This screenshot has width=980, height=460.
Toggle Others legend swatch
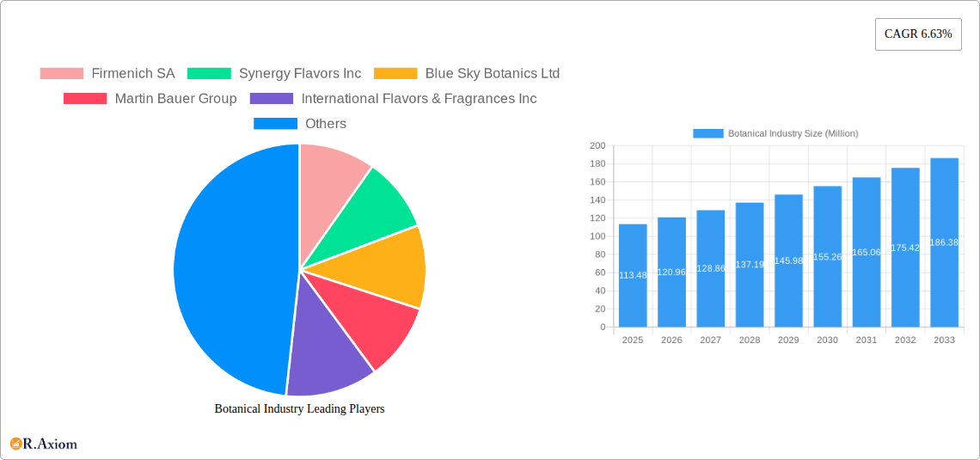[276, 124]
